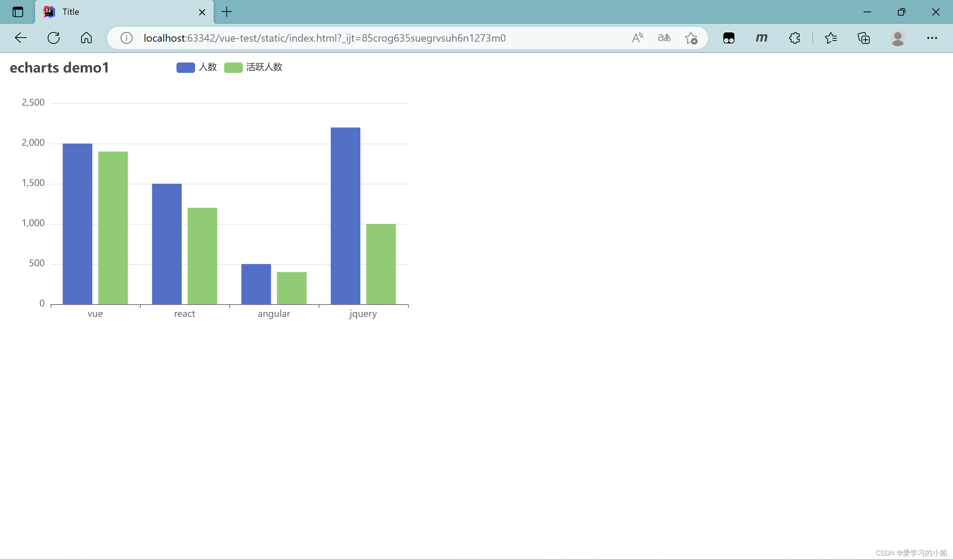Click browser home button

(86, 38)
